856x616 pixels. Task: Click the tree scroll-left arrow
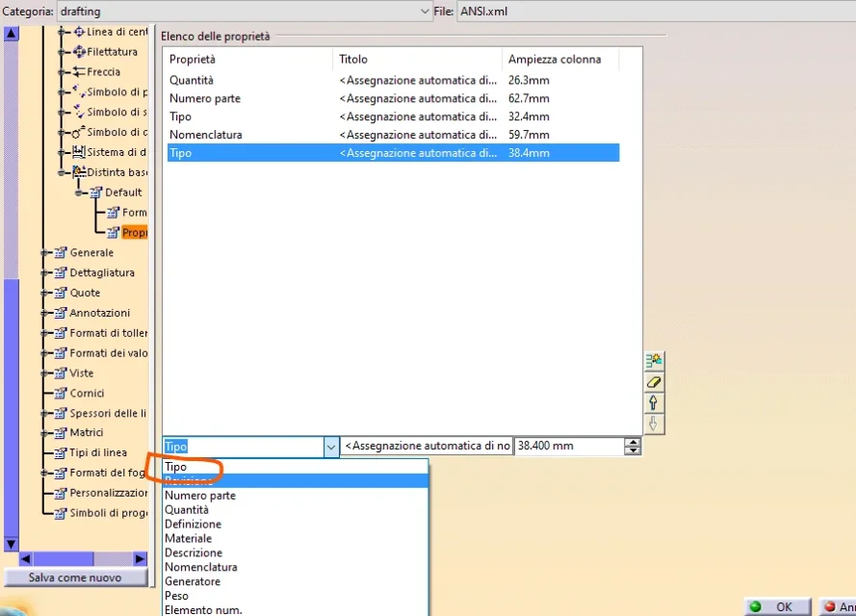point(26,558)
